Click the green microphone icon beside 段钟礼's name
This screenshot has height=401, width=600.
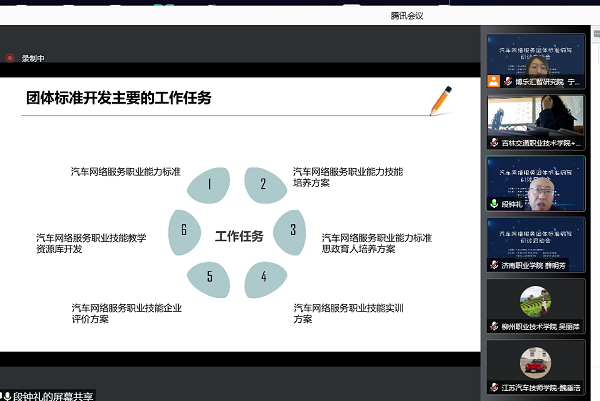point(493,203)
